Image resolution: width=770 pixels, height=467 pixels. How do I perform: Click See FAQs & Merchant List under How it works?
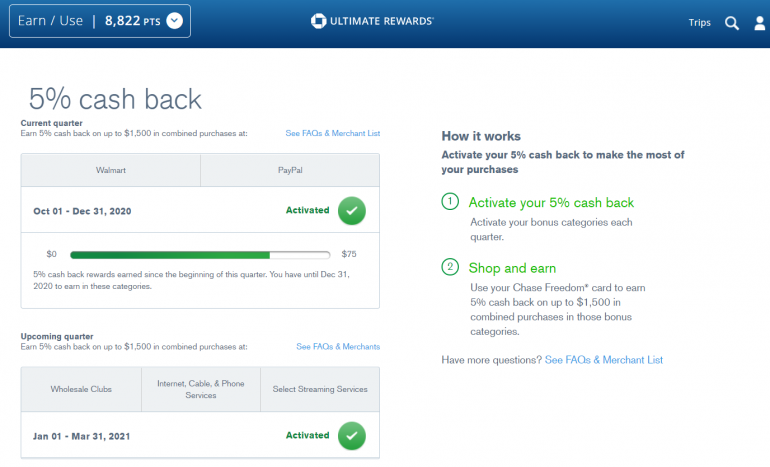604,360
